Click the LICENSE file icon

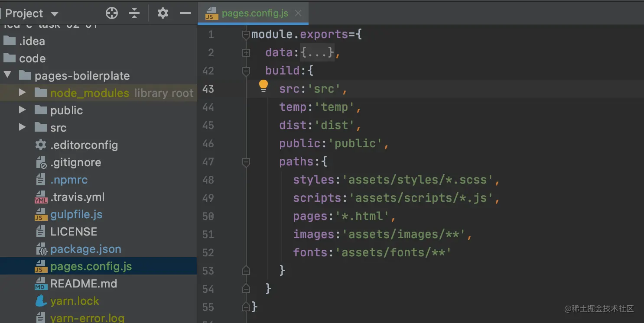coord(41,232)
